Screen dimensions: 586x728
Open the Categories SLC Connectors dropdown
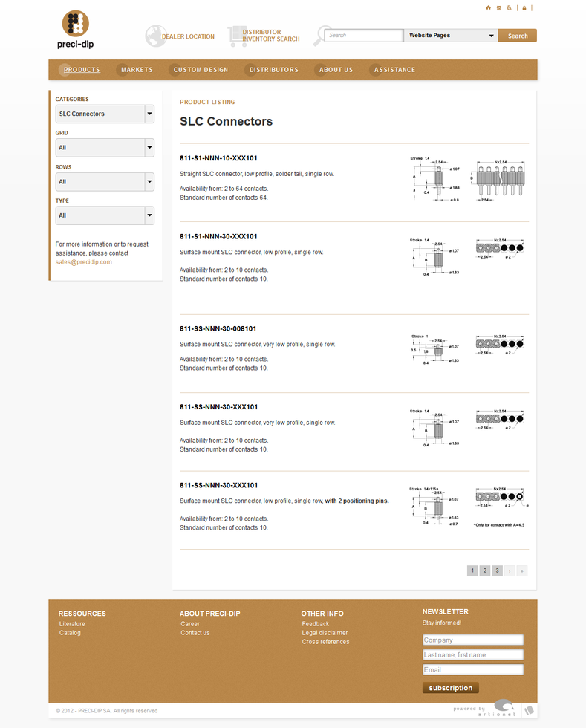click(105, 114)
